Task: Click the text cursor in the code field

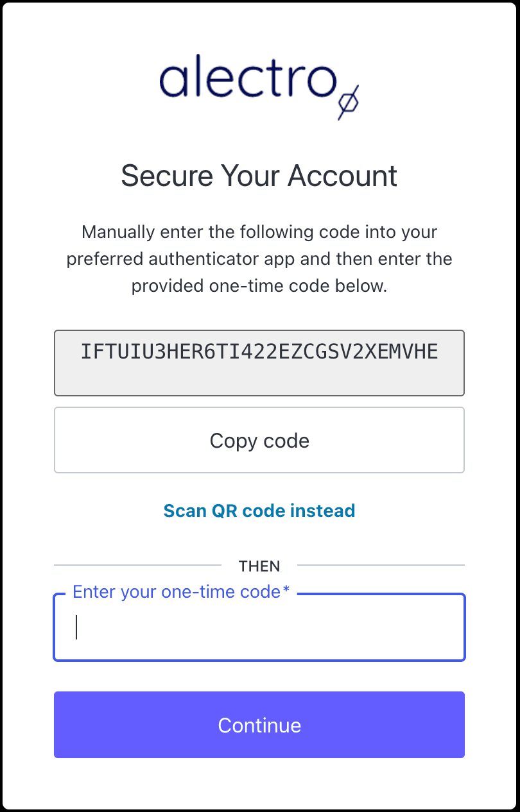Action: tap(76, 627)
